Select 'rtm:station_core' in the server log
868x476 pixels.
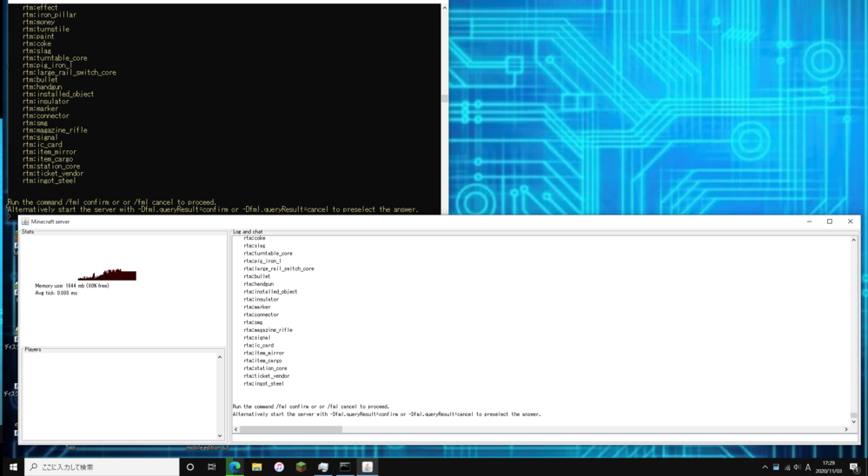tap(265, 367)
